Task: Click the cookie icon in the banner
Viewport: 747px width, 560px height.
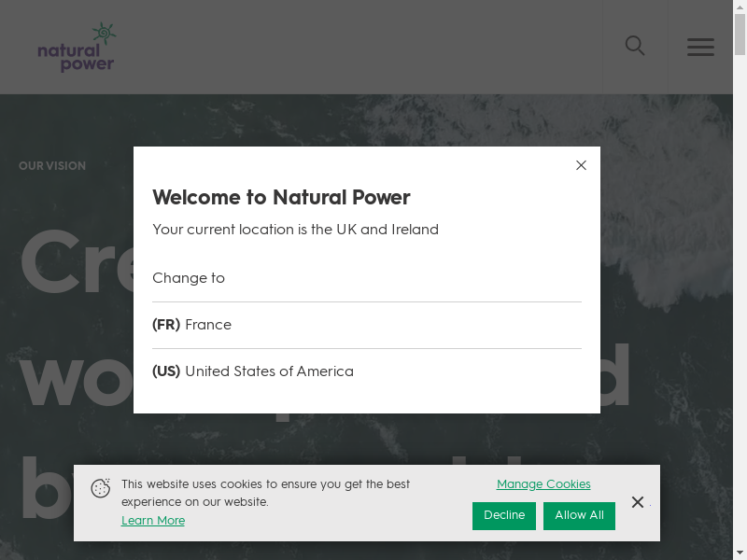Action: (101, 488)
